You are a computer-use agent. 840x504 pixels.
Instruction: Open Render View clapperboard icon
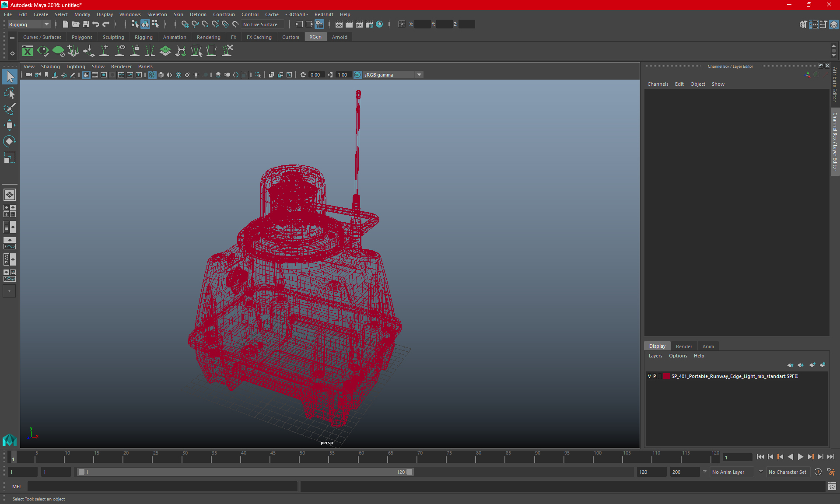point(339,24)
